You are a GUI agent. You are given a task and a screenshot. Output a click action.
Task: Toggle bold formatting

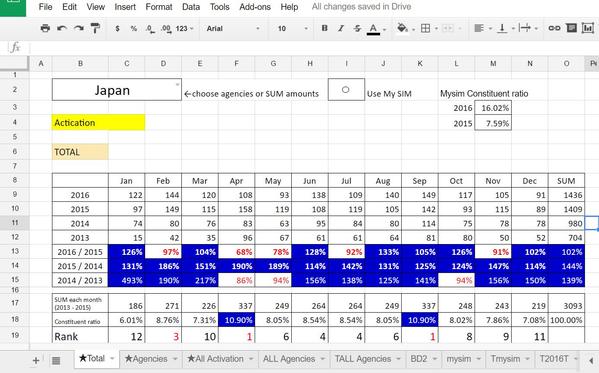tap(324, 28)
